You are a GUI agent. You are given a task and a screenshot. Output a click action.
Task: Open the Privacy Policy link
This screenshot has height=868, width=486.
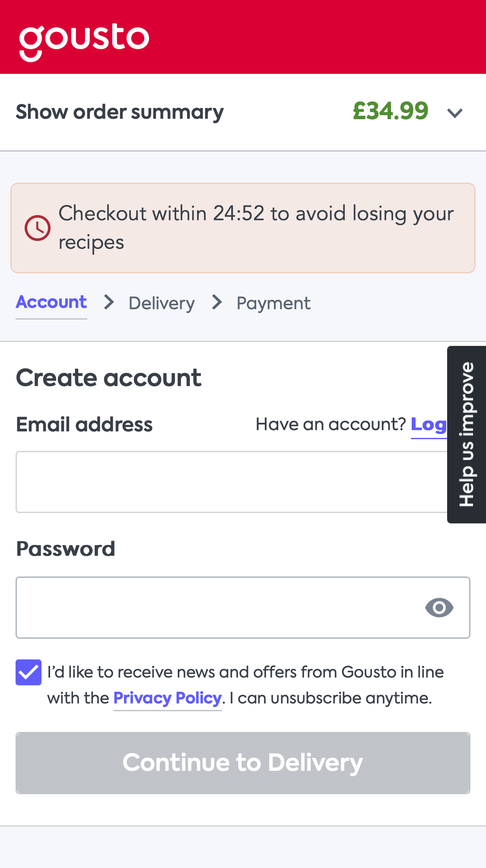click(167, 697)
